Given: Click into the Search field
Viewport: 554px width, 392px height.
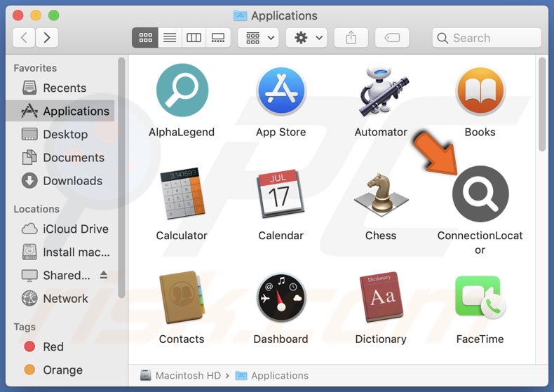Looking at the screenshot, I should [x=487, y=38].
